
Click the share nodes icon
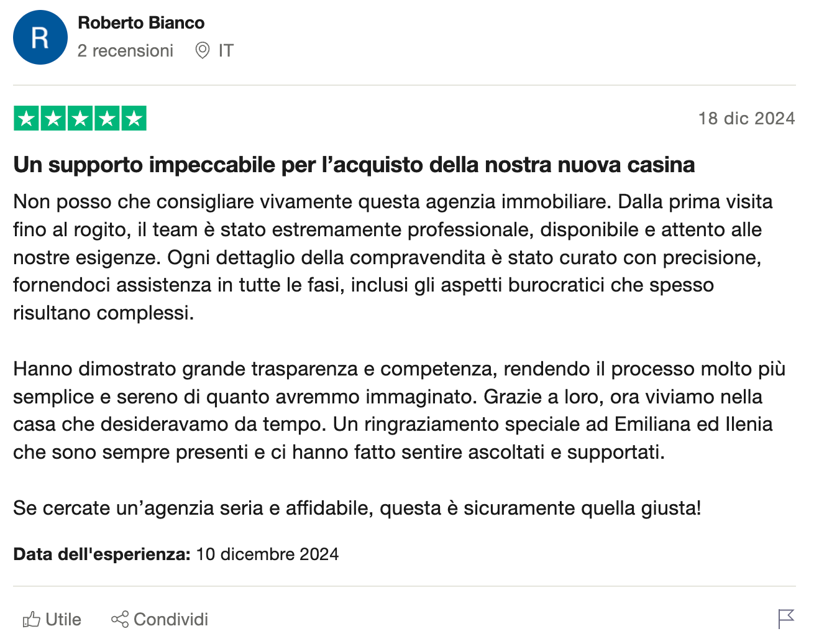click(119, 619)
